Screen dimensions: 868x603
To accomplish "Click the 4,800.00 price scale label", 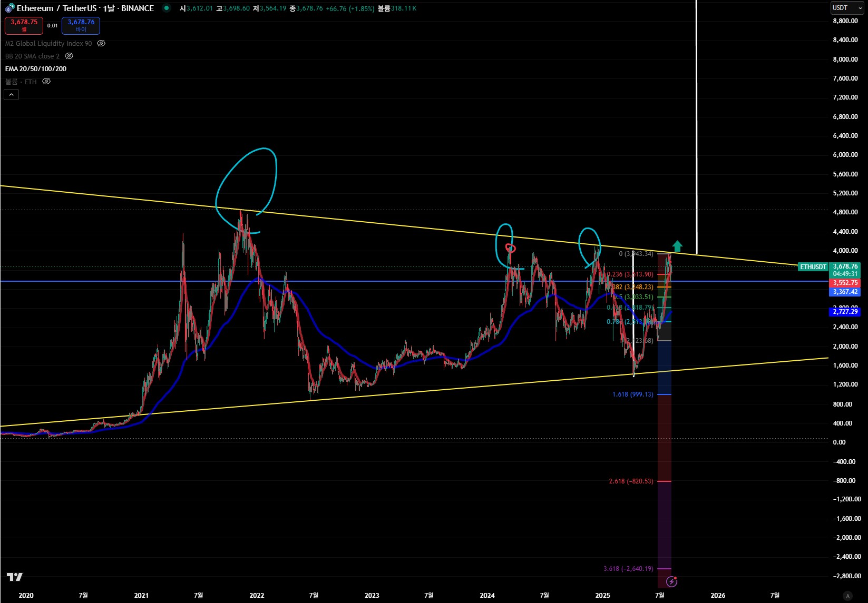I will coord(845,212).
